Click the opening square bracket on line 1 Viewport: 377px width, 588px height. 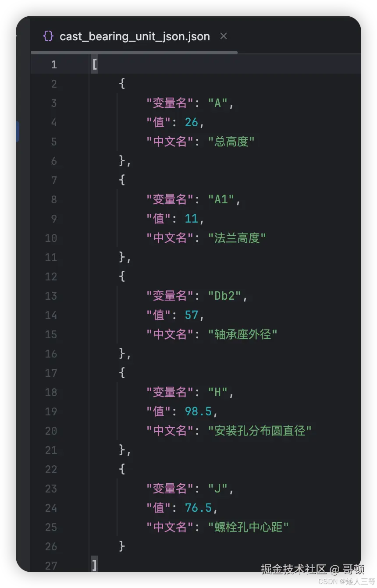pyautogui.click(x=95, y=65)
